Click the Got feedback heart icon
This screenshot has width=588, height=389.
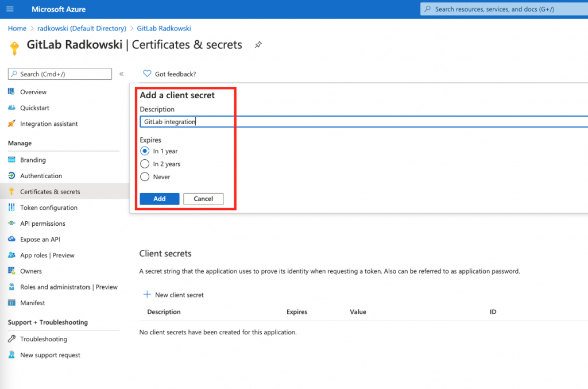[x=147, y=74]
